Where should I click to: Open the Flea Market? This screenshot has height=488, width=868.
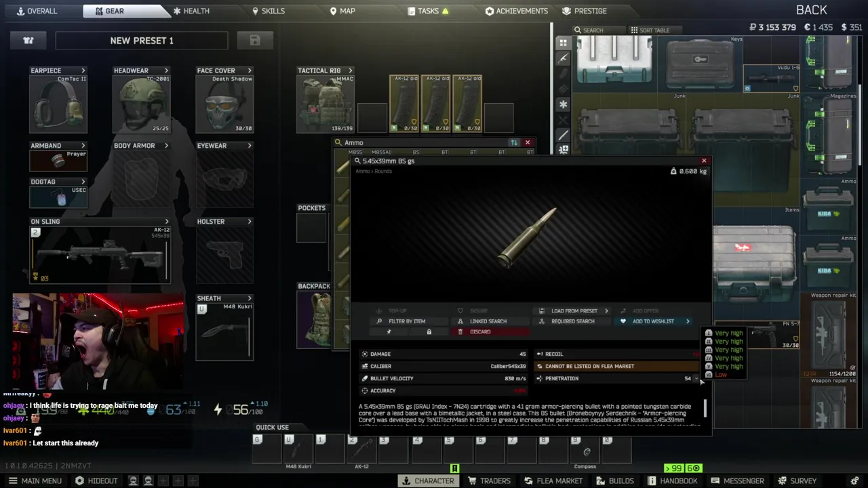pyautogui.click(x=553, y=481)
